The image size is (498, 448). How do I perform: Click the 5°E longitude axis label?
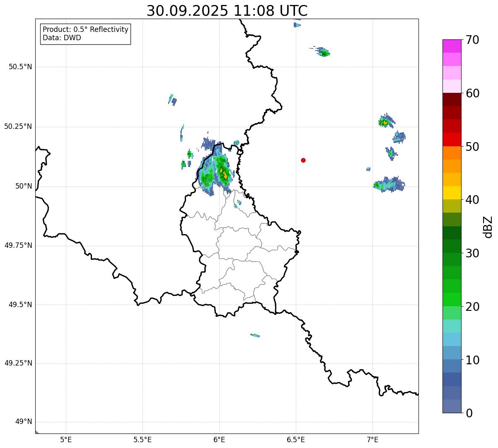pos(66,440)
